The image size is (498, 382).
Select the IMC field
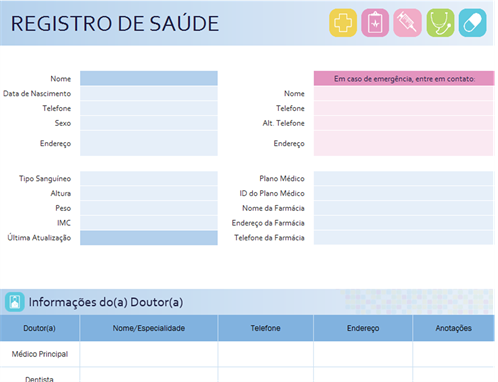click(x=149, y=223)
